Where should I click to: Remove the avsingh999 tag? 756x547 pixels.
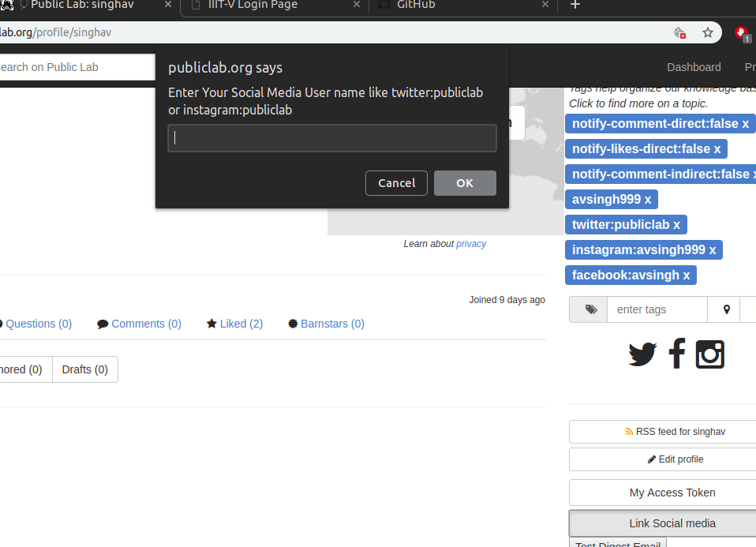(x=647, y=199)
